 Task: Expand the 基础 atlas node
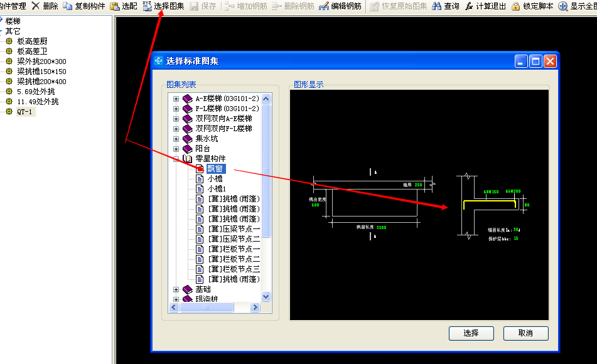(176, 289)
